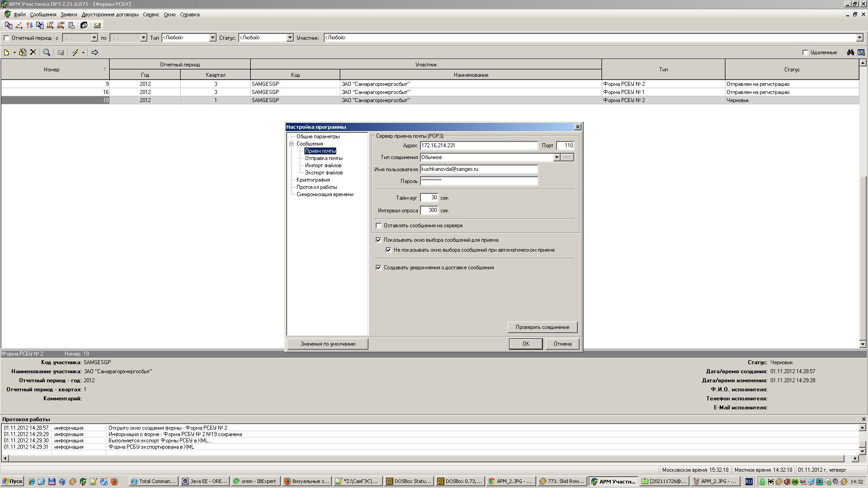
Task: Click the forms table vertical scrollbar
Action: click(x=863, y=203)
